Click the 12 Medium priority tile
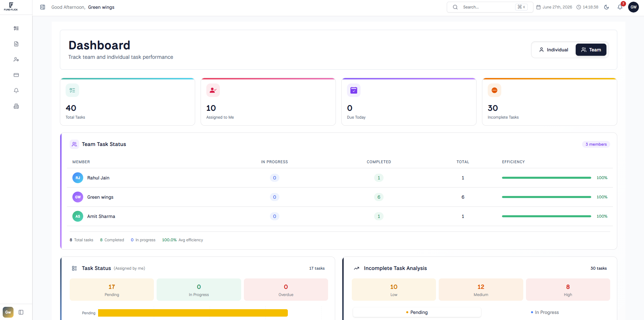644x320 pixels. pos(481,290)
